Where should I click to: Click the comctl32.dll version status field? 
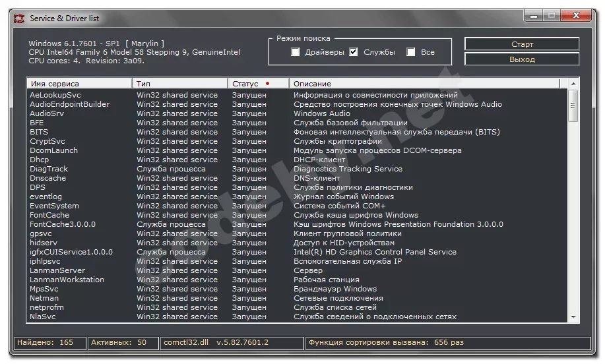[x=232, y=342]
